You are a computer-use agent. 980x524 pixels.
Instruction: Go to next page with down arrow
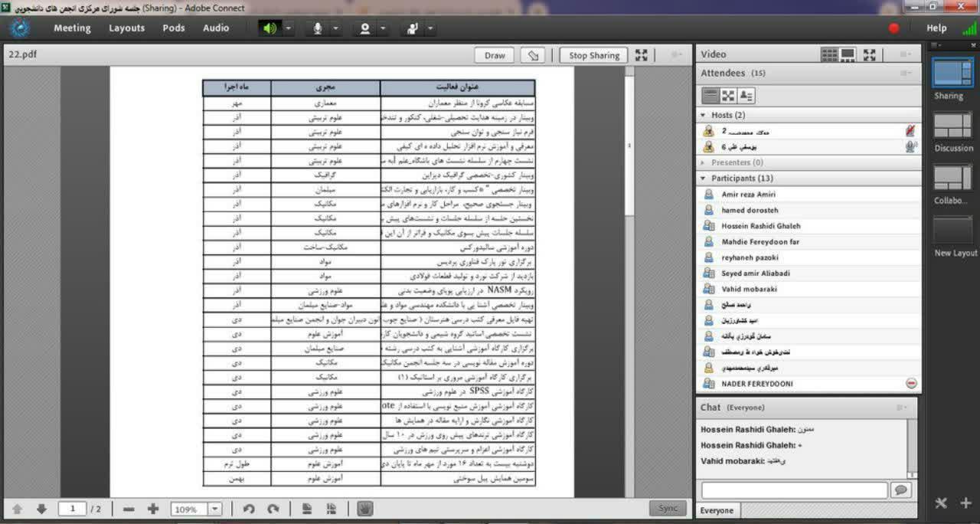pyautogui.click(x=41, y=509)
